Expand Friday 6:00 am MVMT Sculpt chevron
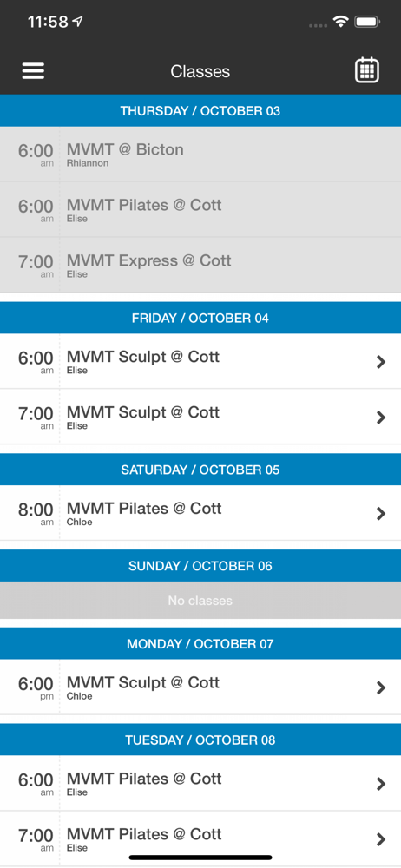Image resolution: width=401 pixels, height=868 pixels. click(380, 361)
